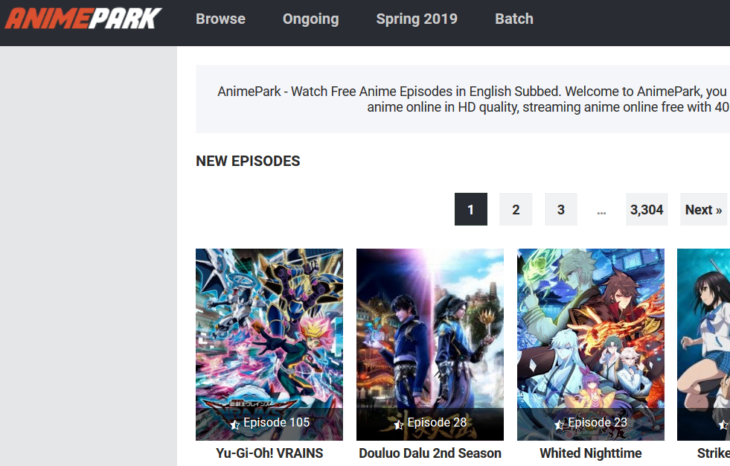Open the Batch menu item
The image size is (730, 466).
(514, 19)
